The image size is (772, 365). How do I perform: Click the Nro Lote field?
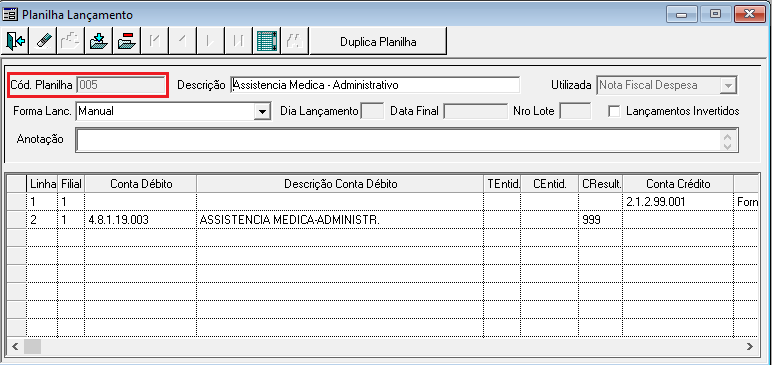(x=576, y=111)
